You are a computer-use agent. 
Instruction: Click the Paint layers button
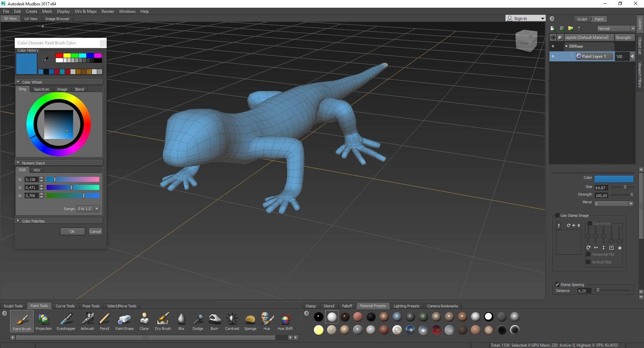click(x=599, y=19)
